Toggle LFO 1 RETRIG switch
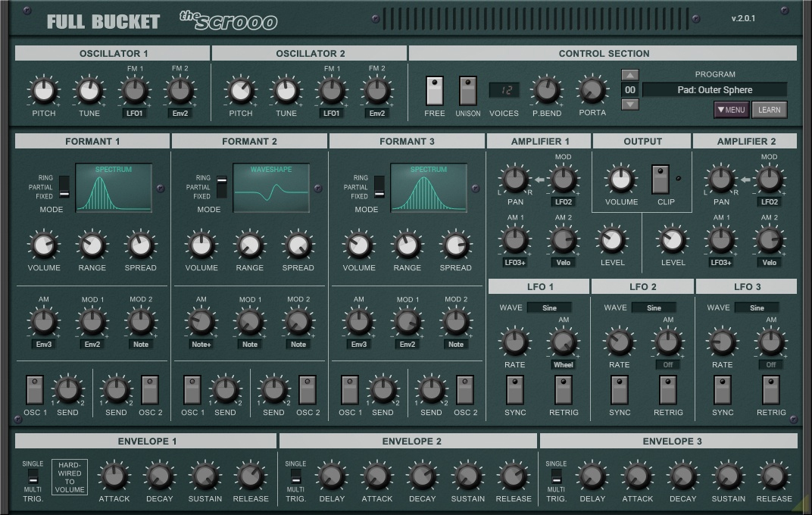812x515 pixels. pos(564,390)
